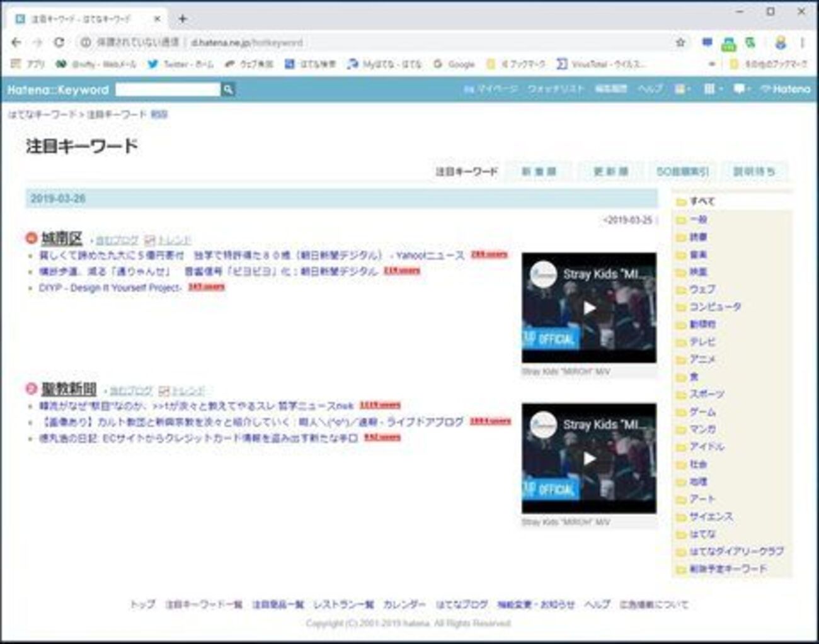Open Chrome's three-dot menu
819x644 pixels.
click(x=802, y=42)
